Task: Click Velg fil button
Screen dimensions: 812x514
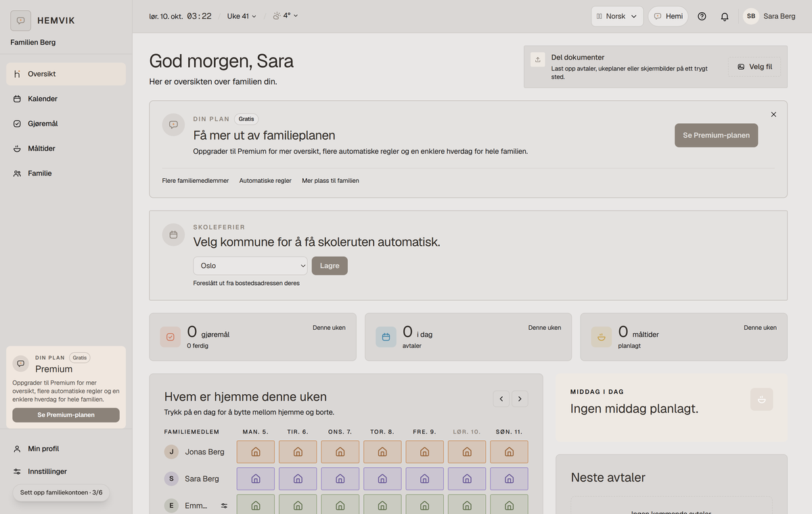Action: pyautogui.click(x=754, y=66)
